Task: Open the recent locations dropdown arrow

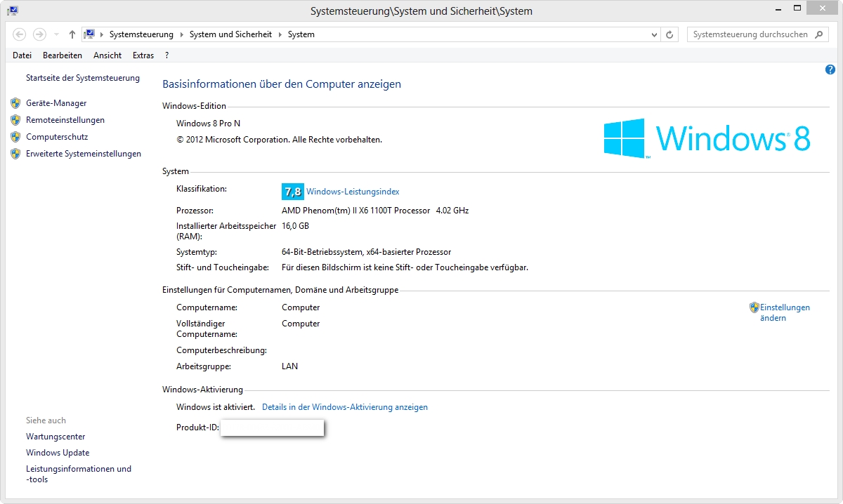Action: click(x=56, y=34)
